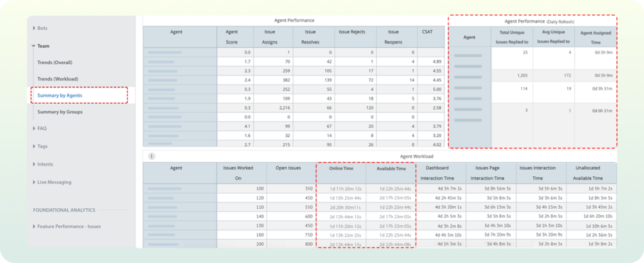Viewport: 644px width, 263px height.
Task: Click the Available Time column header
Action: coord(391,173)
